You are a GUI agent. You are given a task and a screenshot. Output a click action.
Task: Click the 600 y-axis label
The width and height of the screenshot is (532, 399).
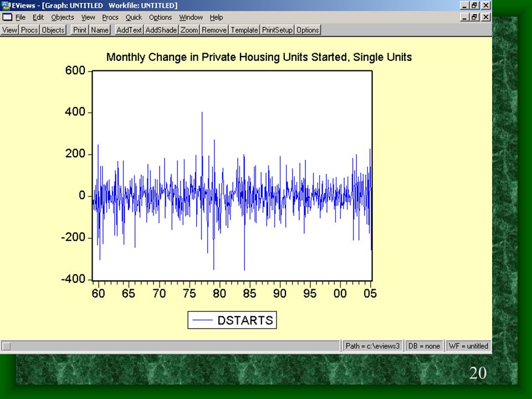(x=75, y=70)
